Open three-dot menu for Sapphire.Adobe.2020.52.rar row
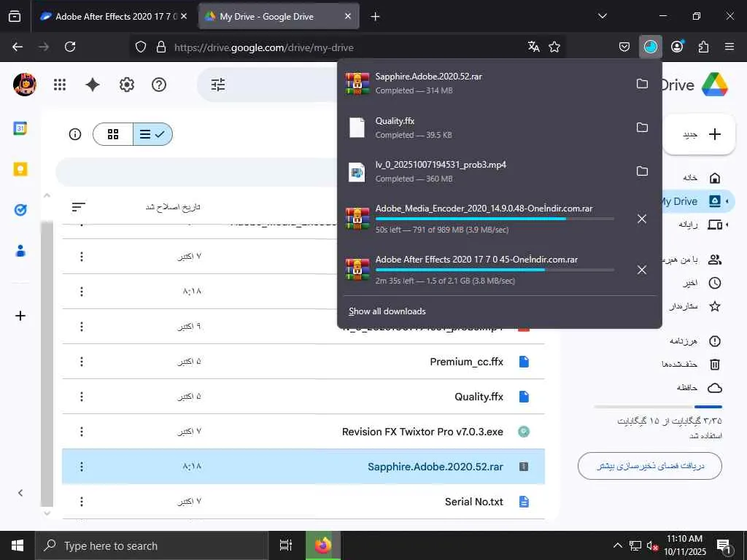The width and height of the screenshot is (747, 560). coord(82,467)
